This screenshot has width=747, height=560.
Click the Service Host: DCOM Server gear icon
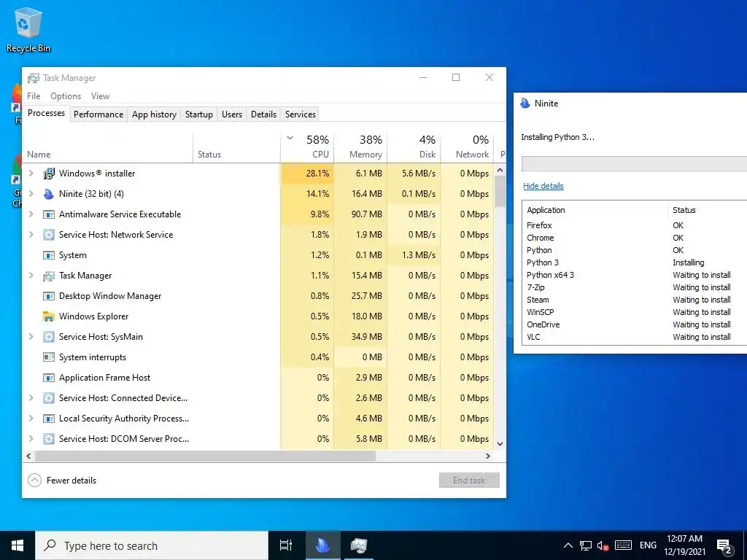[x=49, y=438]
